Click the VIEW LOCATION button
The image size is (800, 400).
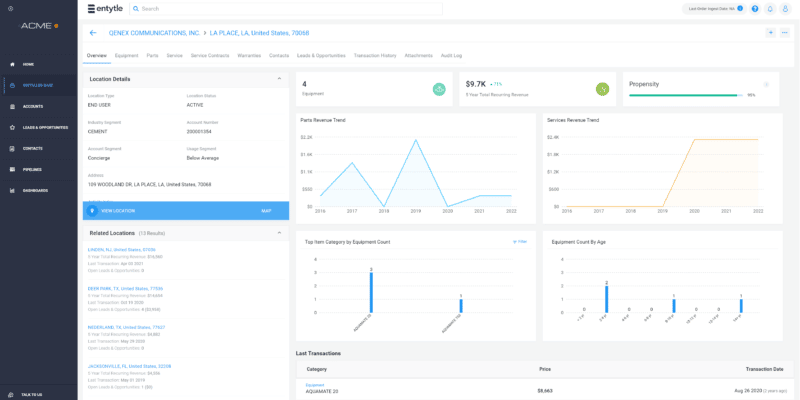(118, 211)
